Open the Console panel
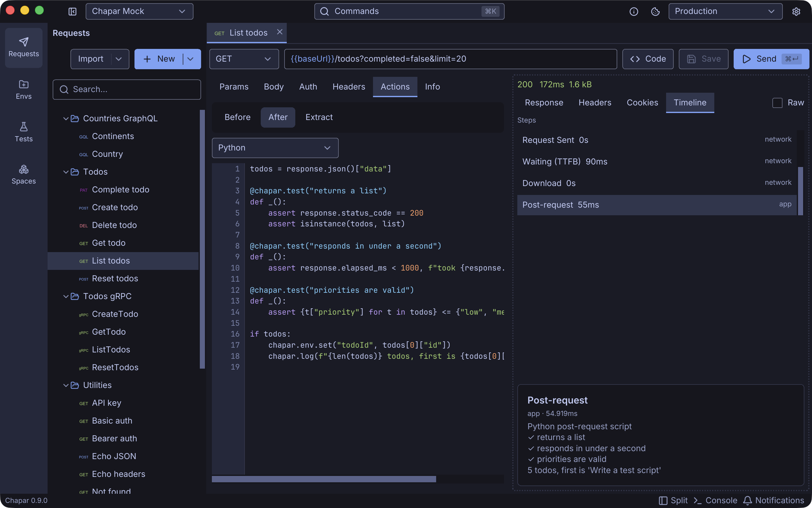The width and height of the screenshot is (812, 508). (715, 500)
